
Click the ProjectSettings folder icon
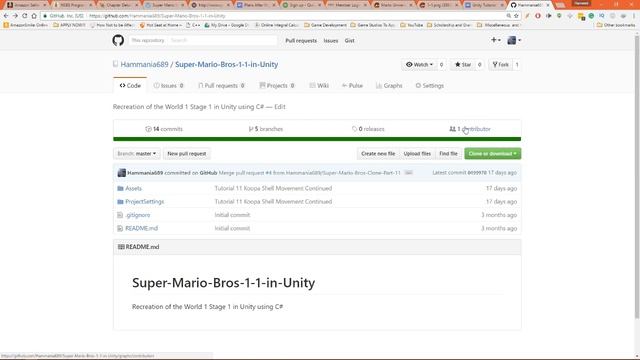tap(120, 202)
